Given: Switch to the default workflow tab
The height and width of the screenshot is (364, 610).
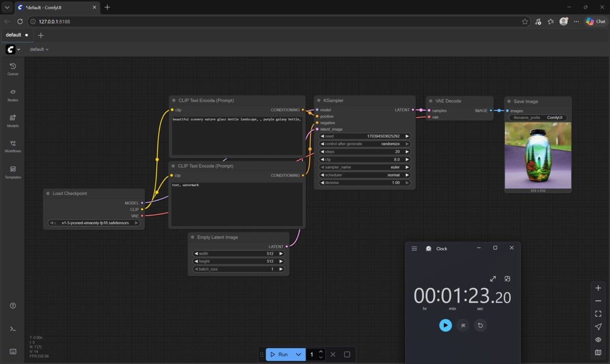Looking at the screenshot, I should pos(14,35).
